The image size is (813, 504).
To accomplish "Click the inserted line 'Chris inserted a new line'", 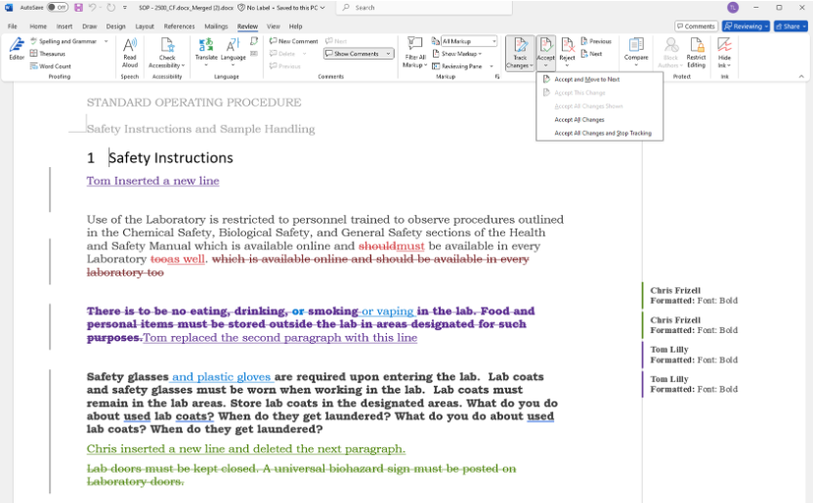I will click(246, 449).
